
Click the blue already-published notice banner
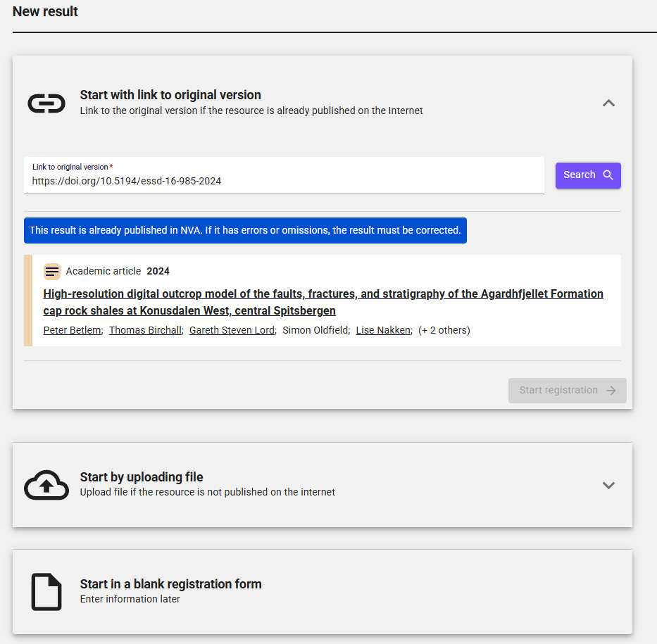click(x=245, y=230)
